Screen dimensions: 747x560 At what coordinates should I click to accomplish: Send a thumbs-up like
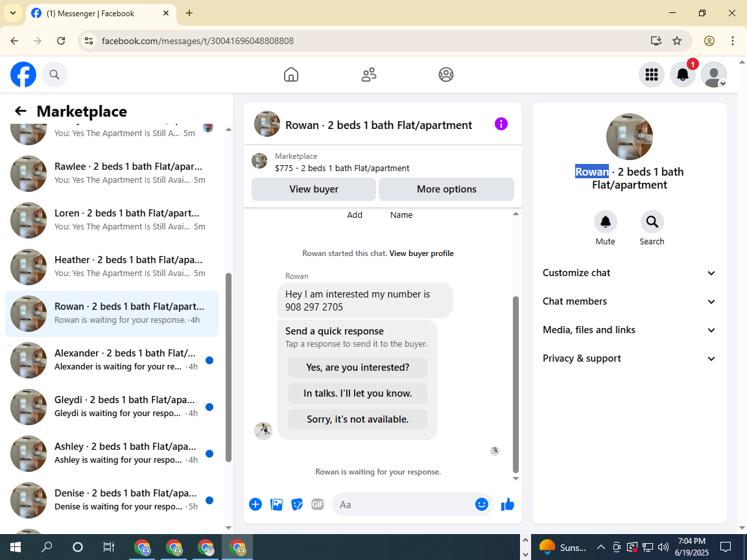point(508,504)
